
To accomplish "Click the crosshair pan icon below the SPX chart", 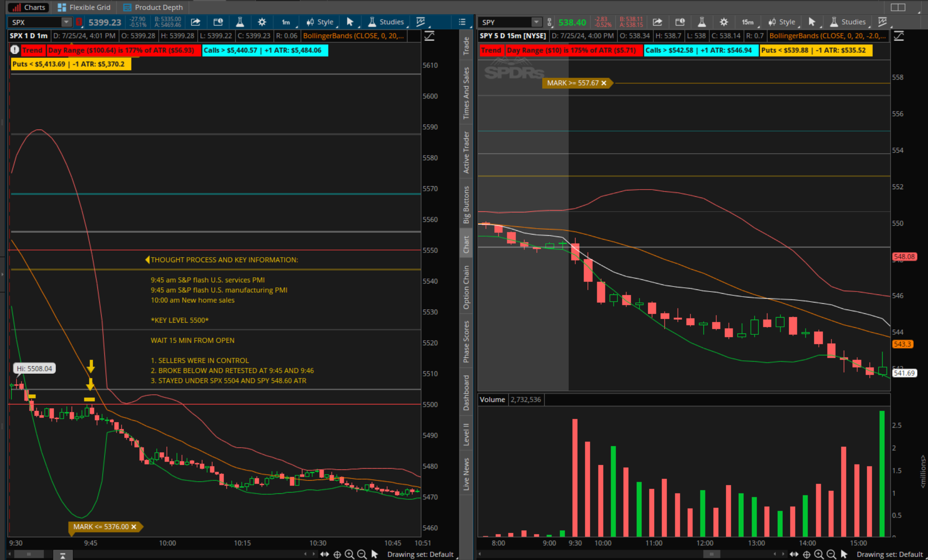I will point(337,554).
